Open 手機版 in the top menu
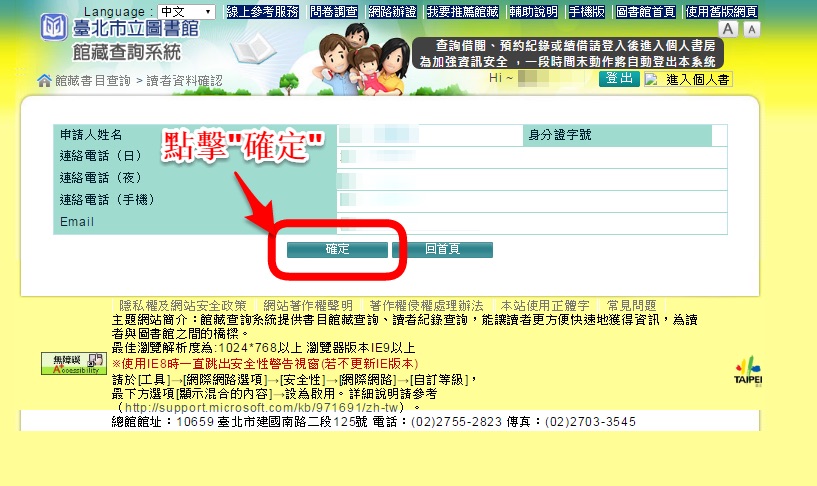 [x=587, y=11]
